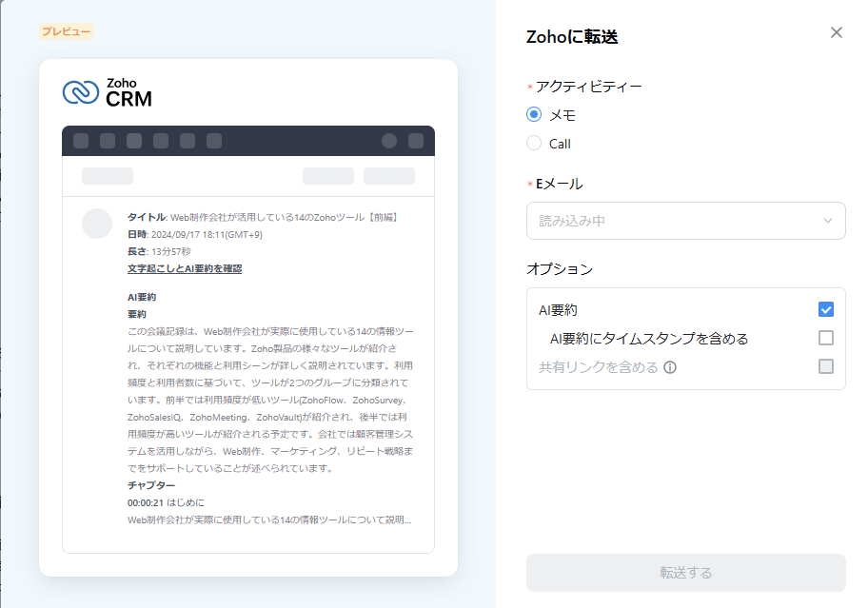Enable AI要約にタイムスタンプを含める checkbox
The width and height of the screenshot is (868, 608).
[825, 338]
